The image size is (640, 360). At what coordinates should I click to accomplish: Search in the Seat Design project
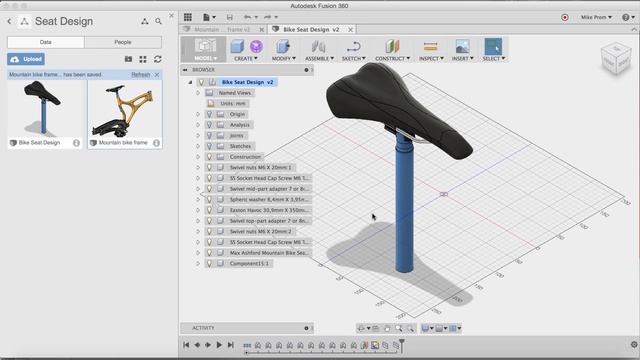158,21
